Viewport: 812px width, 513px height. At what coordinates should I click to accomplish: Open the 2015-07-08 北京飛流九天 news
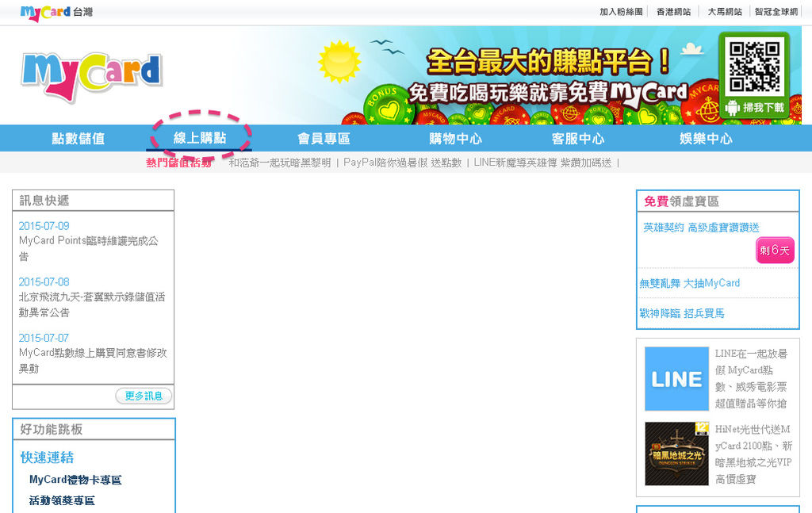pyautogui.click(x=92, y=304)
